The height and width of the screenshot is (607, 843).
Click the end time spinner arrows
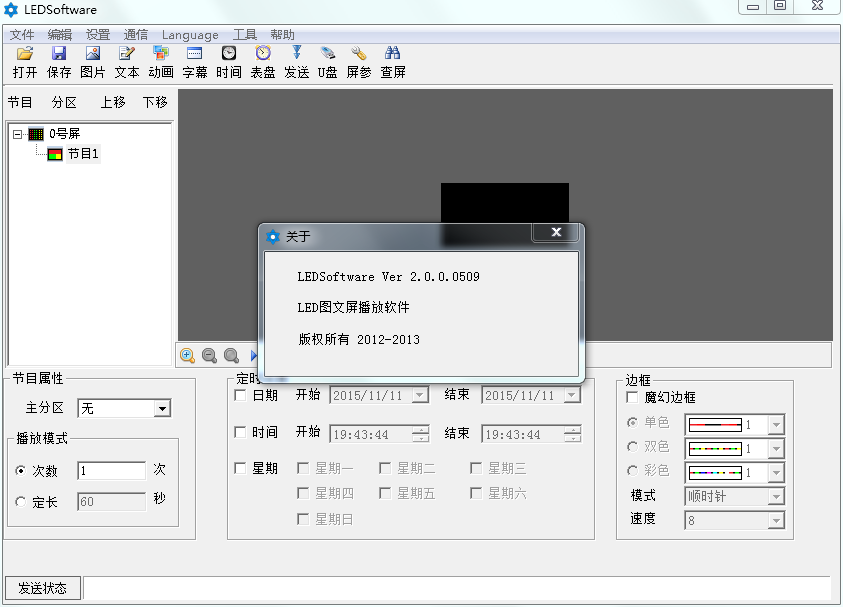pyautogui.click(x=573, y=434)
